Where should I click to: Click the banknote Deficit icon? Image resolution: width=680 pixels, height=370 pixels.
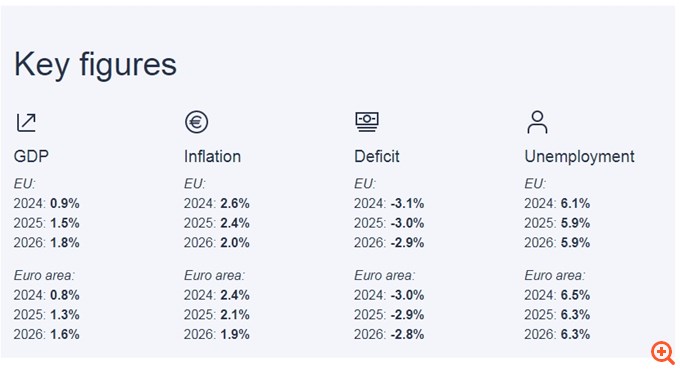367,122
